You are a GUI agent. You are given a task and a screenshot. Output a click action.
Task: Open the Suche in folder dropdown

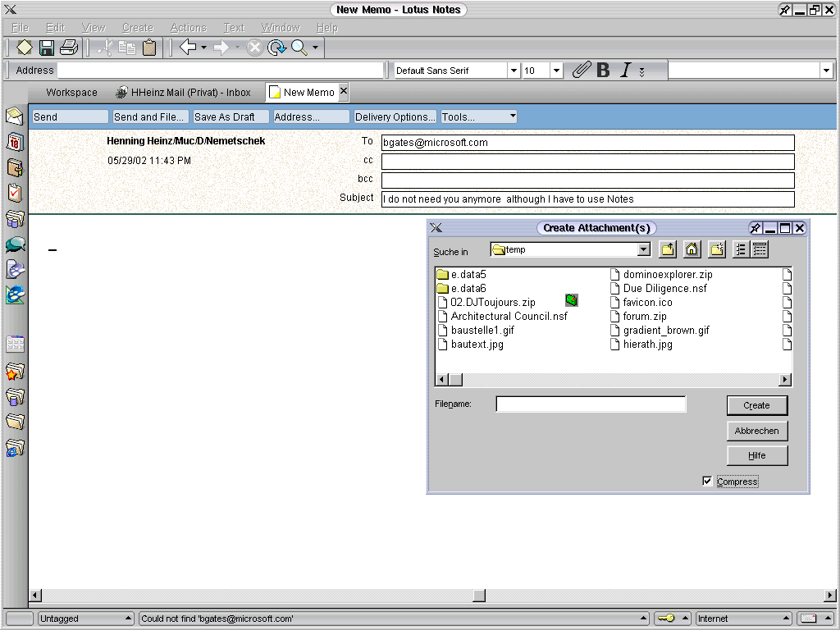(644, 249)
